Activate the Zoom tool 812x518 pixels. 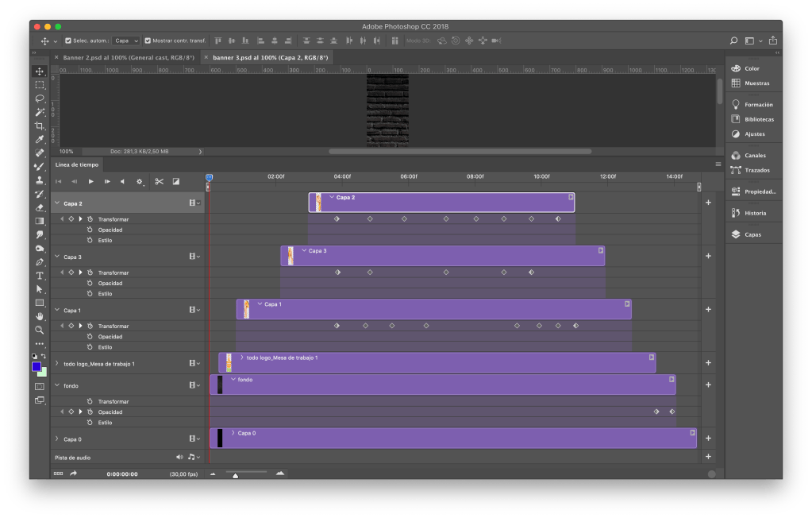(x=40, y=330)
